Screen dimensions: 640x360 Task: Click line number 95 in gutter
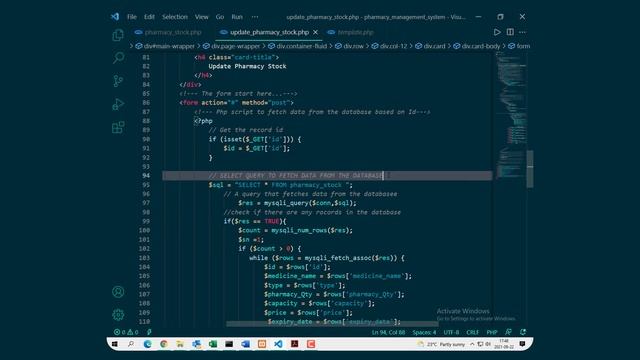tap(146, 185)
